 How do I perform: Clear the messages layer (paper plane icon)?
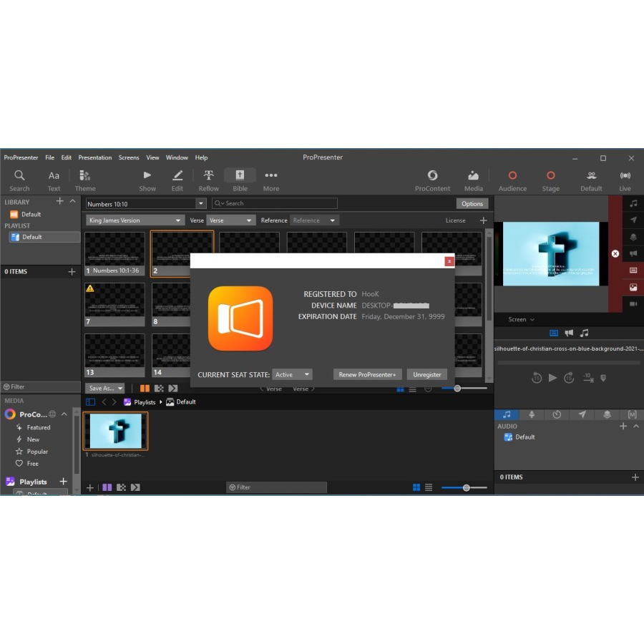(633, 220)
